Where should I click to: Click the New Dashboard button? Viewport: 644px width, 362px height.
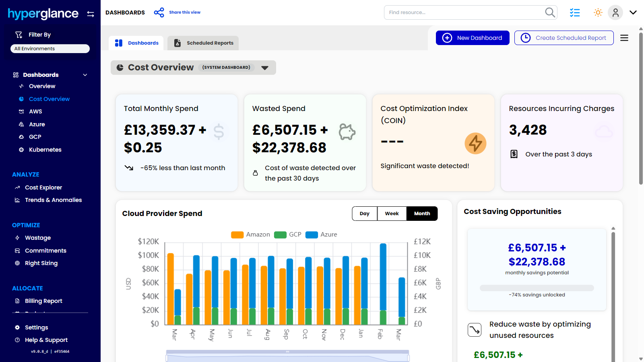(x=473, y=38)
